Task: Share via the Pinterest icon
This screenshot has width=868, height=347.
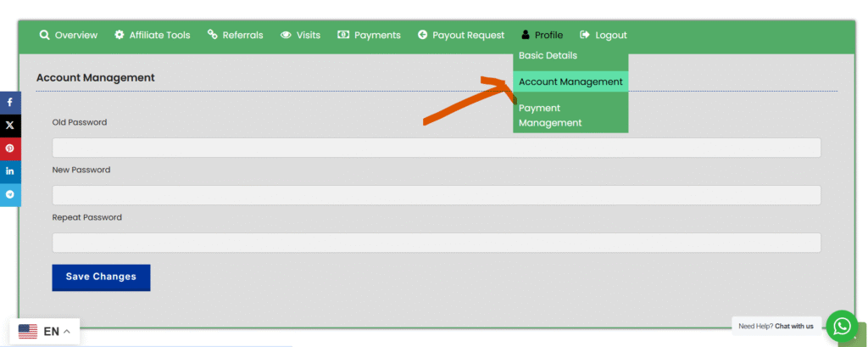Action: (x=9, y=148)
